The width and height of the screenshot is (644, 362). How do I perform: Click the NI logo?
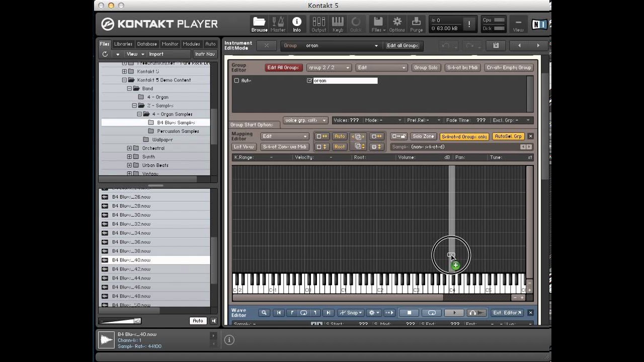tap(539, 24)
